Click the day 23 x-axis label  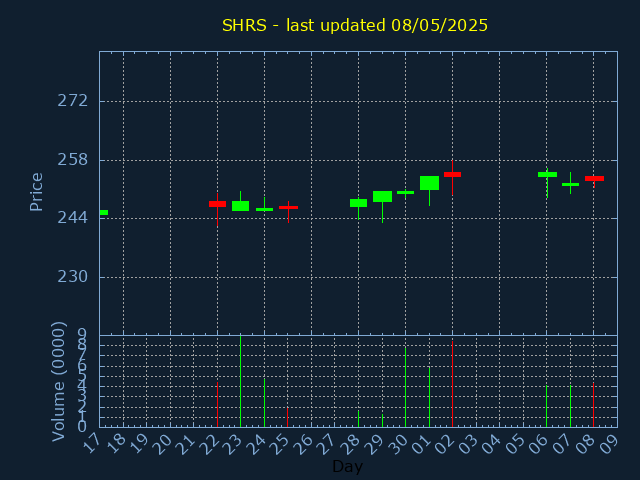pyautogui.click(x=234, y=444)
